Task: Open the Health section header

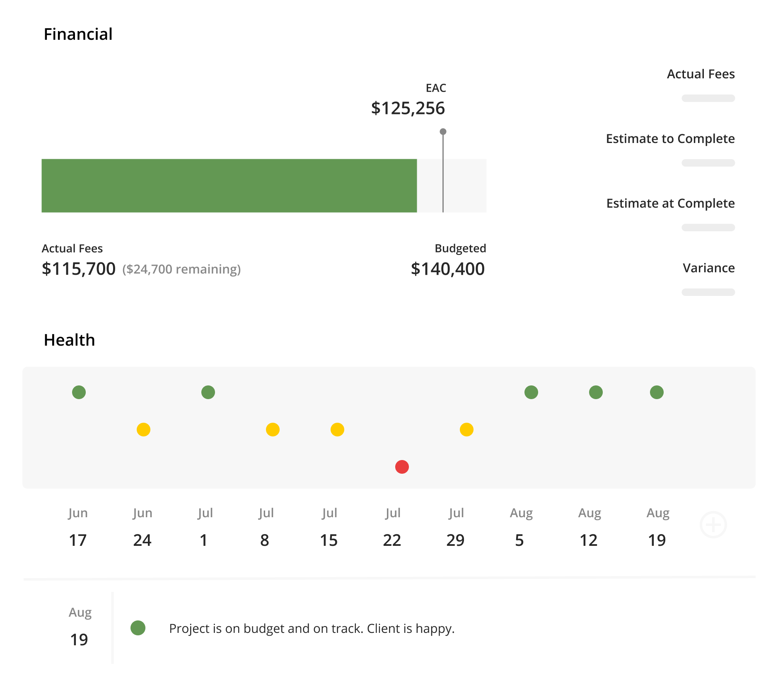Action: 70,340
